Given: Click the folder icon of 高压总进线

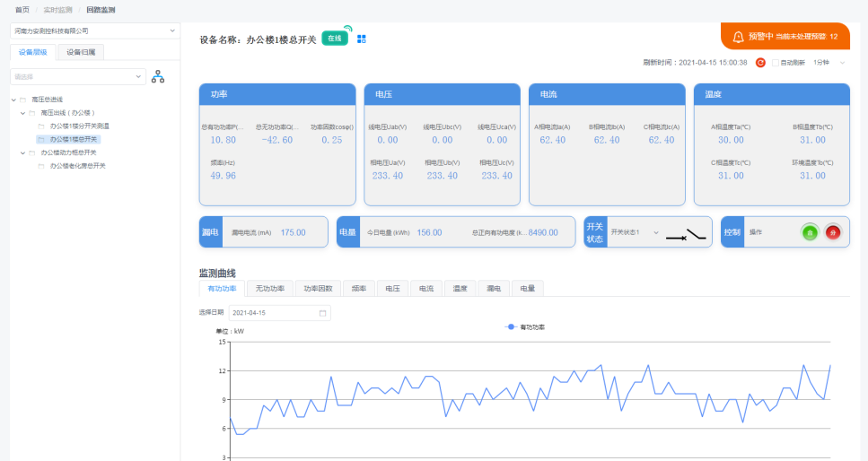Looking at the screenshot, I should pyautogui.click(x=23, y=100).
